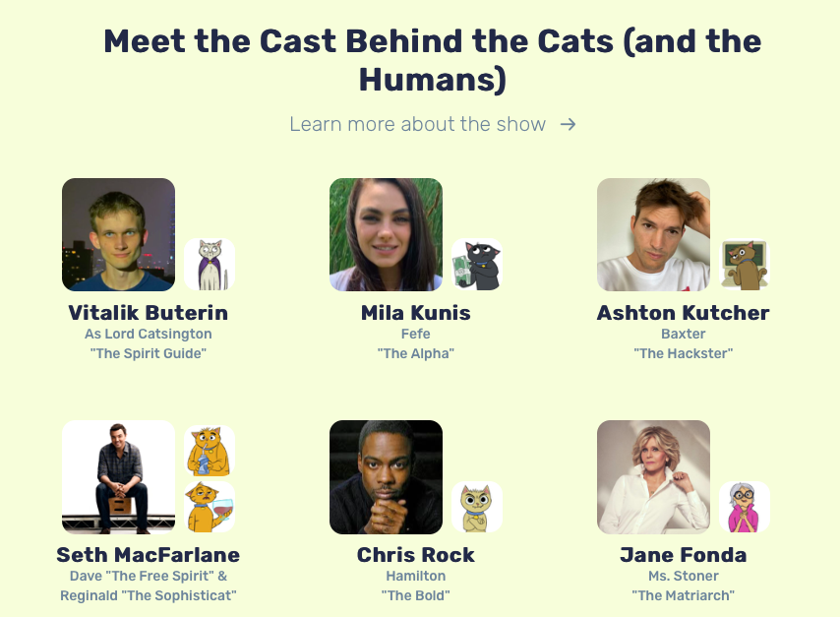Click the Ashton Kutcher name heading
Screen dimensions: 840x617
pos(684,313)
